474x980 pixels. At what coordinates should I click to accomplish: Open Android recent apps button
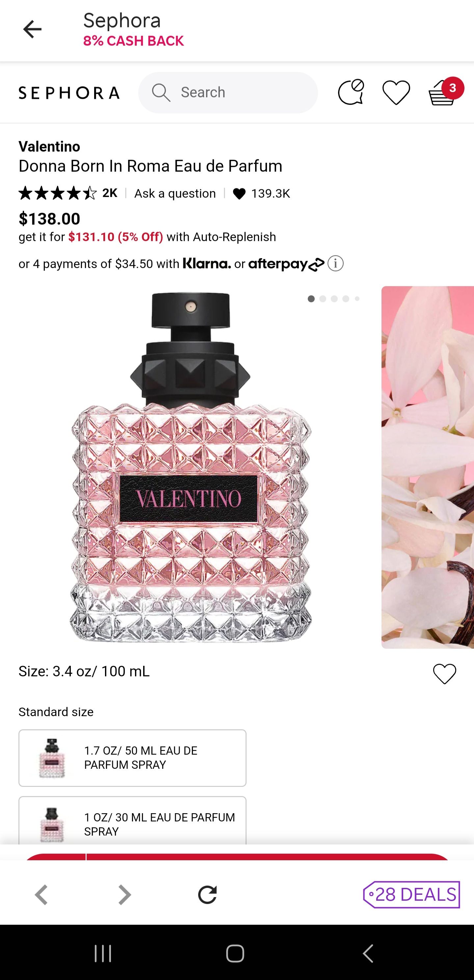(103, 953)
